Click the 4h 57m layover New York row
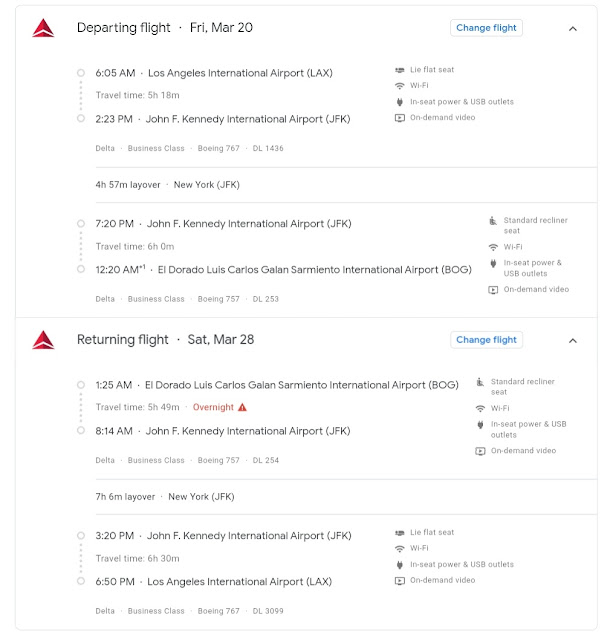 167,185
